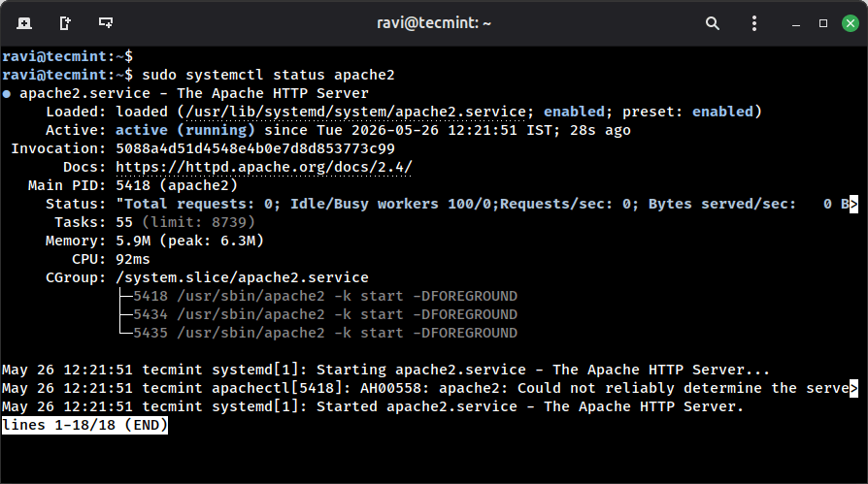Viewport: 868px width, 484px height.
Task: Click pager status 'lines 1-18/18 (END)'
Action: (x=84, y=426)
